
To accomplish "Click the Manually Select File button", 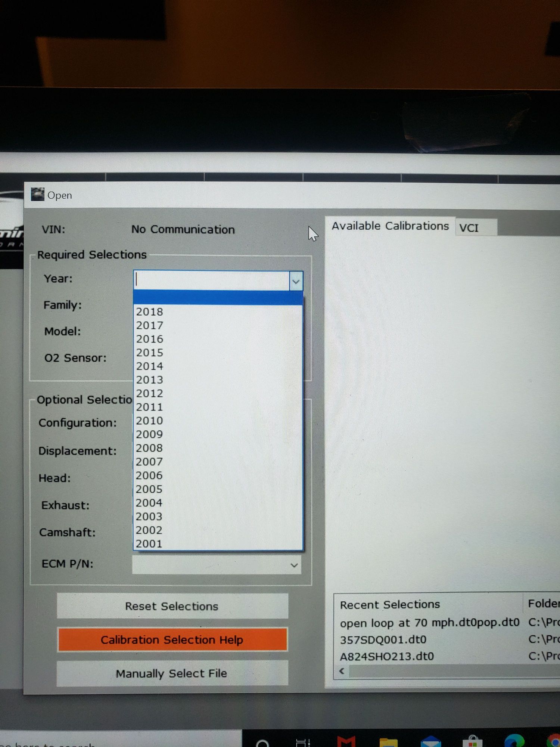I will tap(172, 673).
